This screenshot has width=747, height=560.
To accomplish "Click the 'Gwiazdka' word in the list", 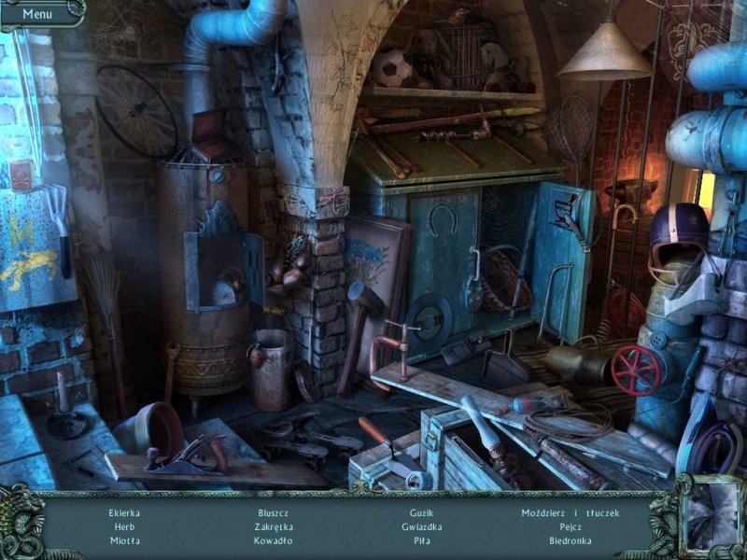I will tap(421, 526).
